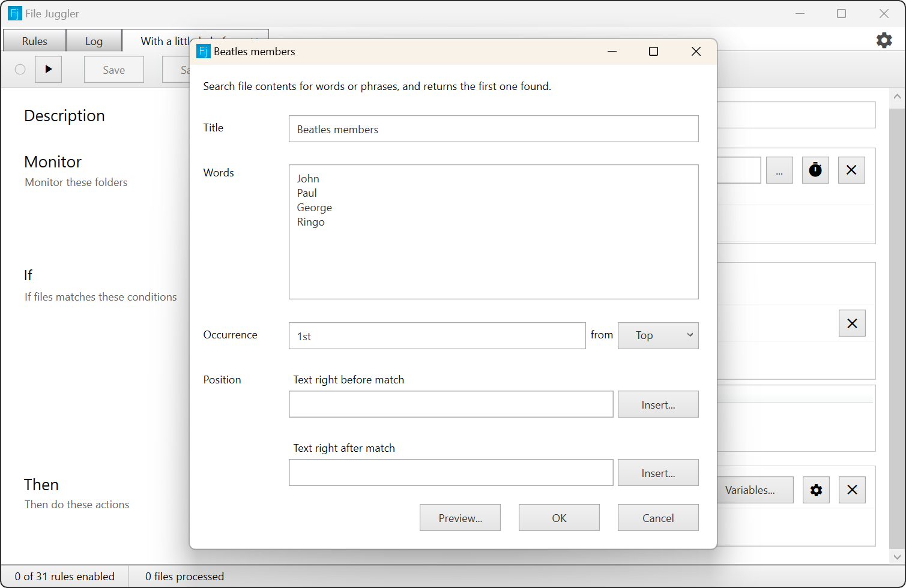
Task: Run the rule with the play button
Action: (49, 69)
